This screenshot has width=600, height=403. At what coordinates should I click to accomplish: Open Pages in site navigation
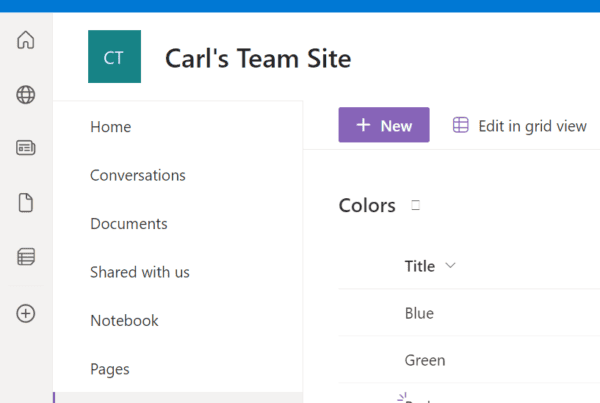tap(110, 369)
